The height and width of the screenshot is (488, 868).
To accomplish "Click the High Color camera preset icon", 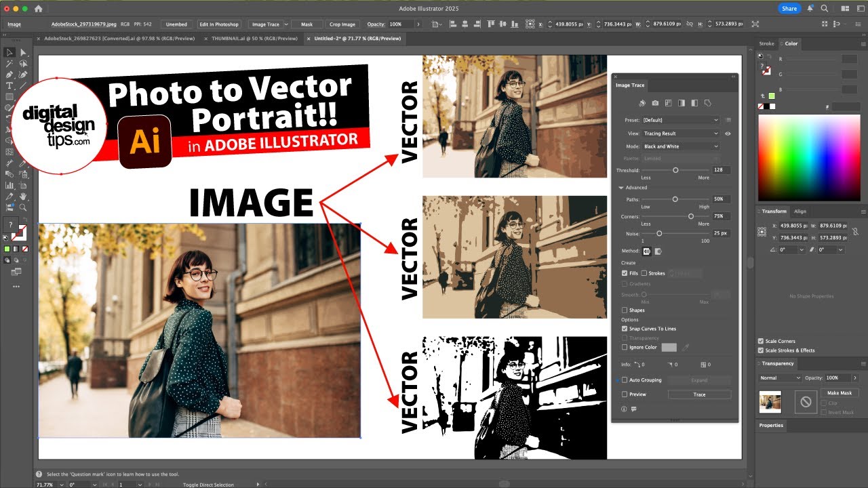I will [x=655, y=103].
